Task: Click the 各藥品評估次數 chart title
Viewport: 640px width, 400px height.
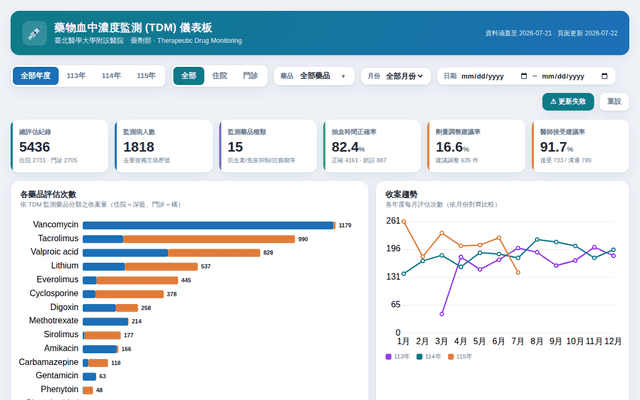Action: pos(48,195)
